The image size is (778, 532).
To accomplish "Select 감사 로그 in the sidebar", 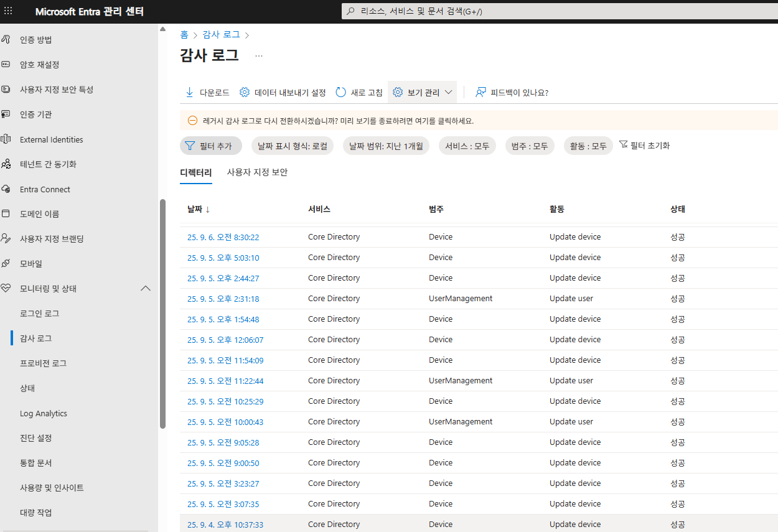I will click(35, 338).
